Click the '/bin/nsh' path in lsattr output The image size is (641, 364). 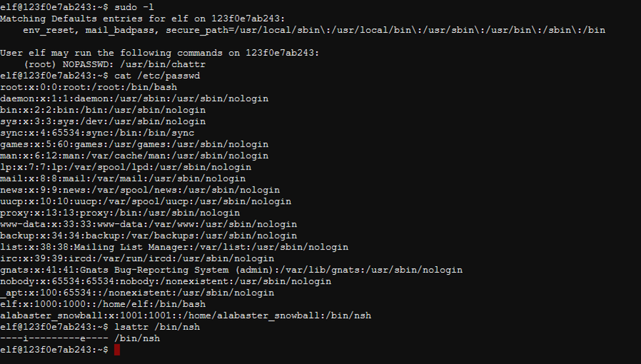(137, 338)
